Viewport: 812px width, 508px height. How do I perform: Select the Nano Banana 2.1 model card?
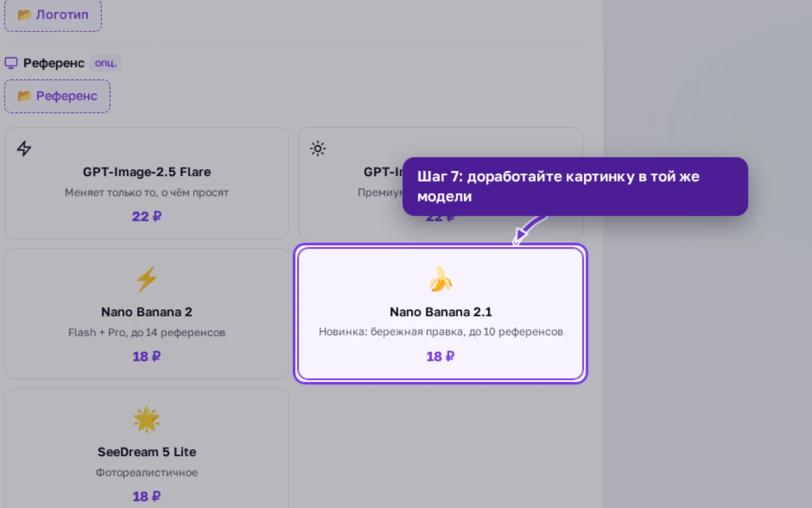coord(441,314)
